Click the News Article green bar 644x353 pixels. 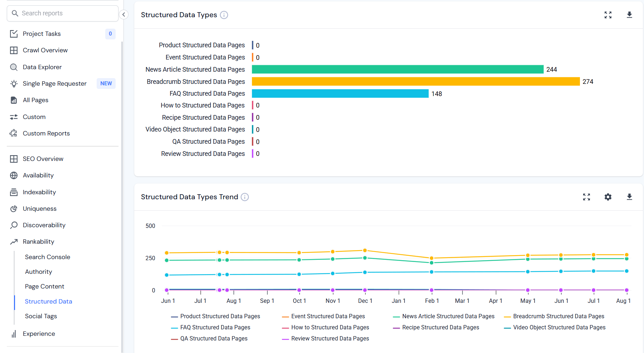point(398,69)
